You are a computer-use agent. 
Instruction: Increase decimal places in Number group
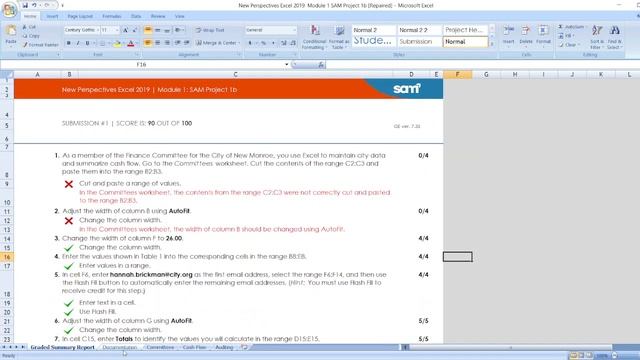284,43
